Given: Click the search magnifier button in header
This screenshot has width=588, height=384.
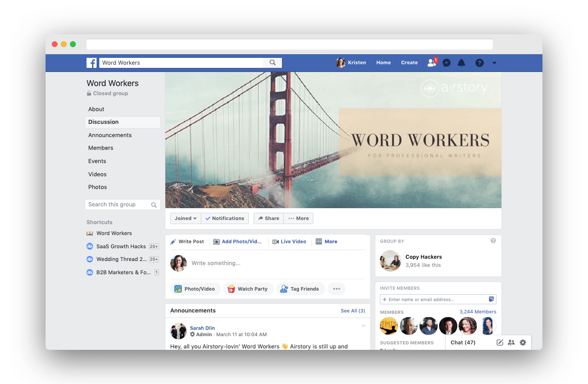Looking at the screenshot, I should coord(272,63).
